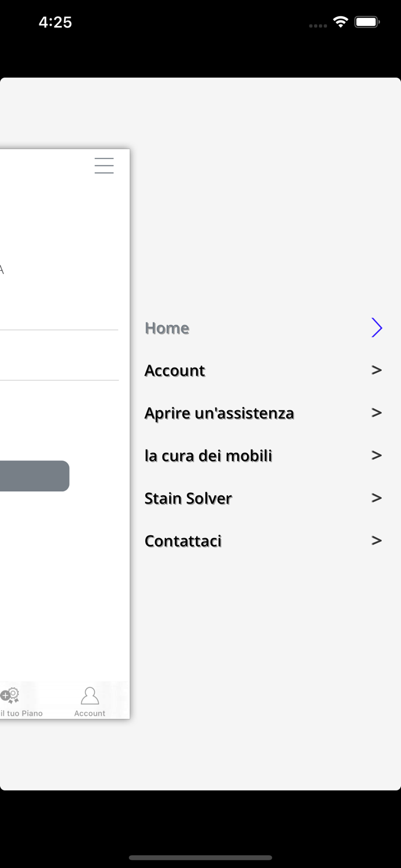Tap the arrow beside Aprire un'assistenza
Image resolution: width=401 pixels, height=868 pixels.
click(377, 413)
